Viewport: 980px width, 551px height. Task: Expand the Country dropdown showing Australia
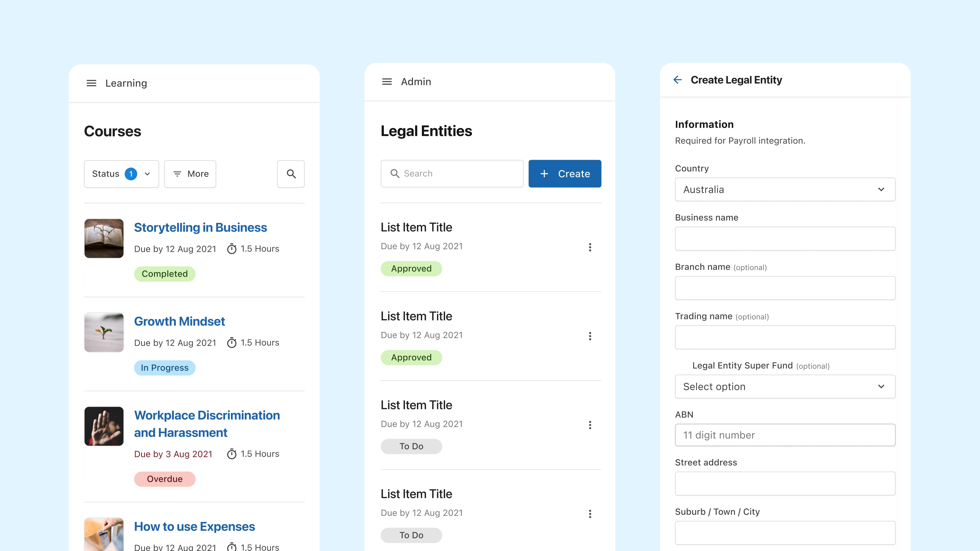(785, 189)
